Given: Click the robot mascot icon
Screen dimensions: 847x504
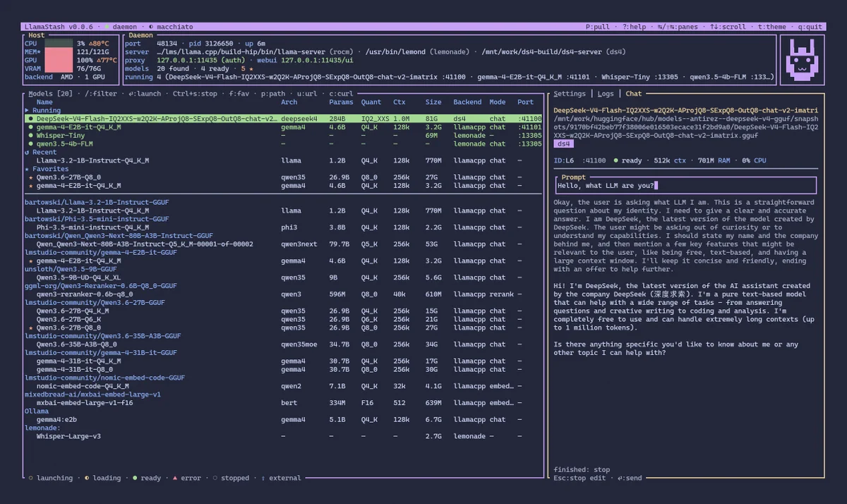Looking at the screenshot, I should point(802,60).
